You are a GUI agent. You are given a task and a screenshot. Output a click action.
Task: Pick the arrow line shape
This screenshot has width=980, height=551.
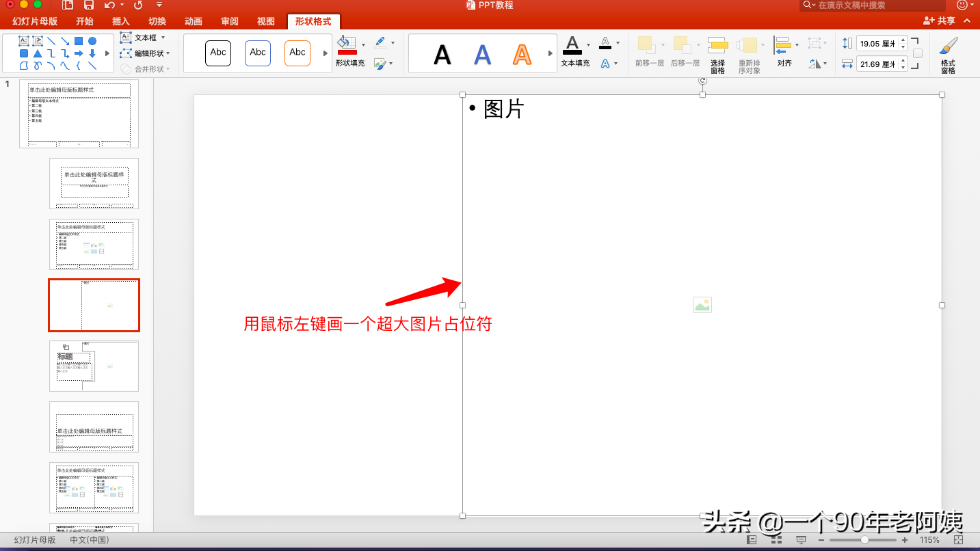[x=65, y=41]
